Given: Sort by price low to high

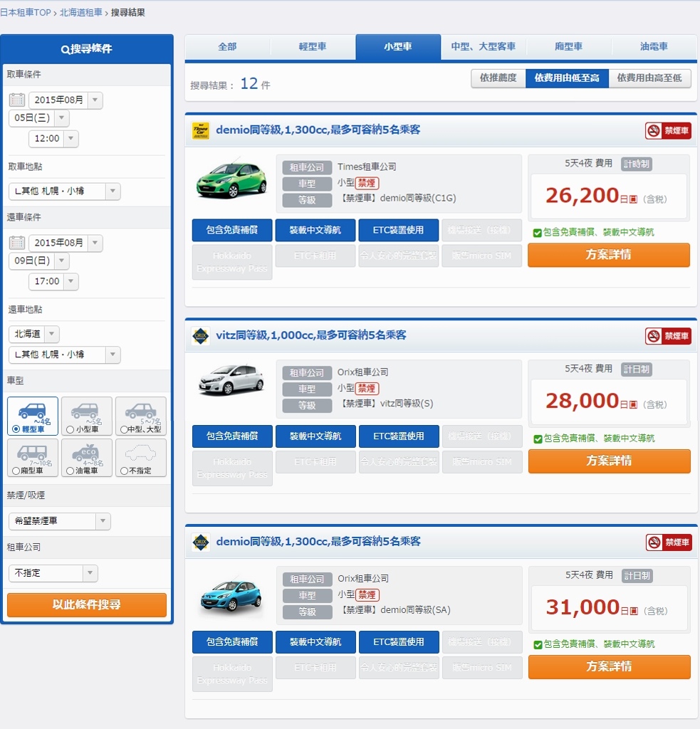Looking at the screenshot, I should 567,78.
